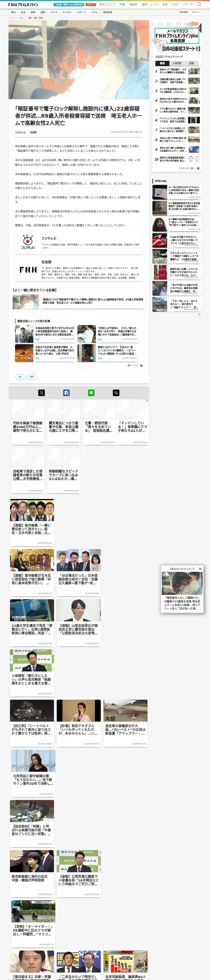The height and width of the screenshot is (980, 210).
Task: Open 番組発 in top menu
Action: click(x=133, y=5)
